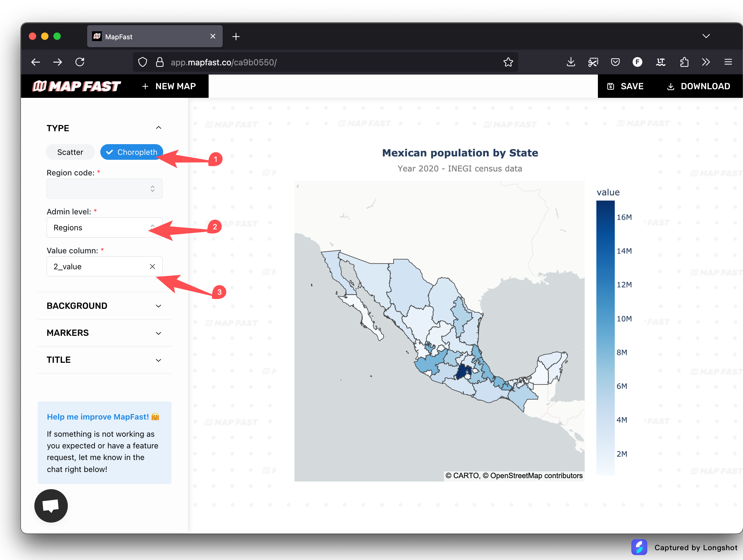Click the CARTO OpenStreetMap attribution text
This screenshot has width=743, height=560.
point(514,476)
